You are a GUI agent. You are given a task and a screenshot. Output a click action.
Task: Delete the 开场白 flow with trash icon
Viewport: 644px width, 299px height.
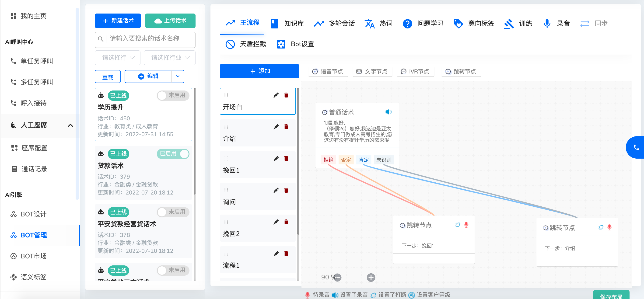tap(286, 95)
